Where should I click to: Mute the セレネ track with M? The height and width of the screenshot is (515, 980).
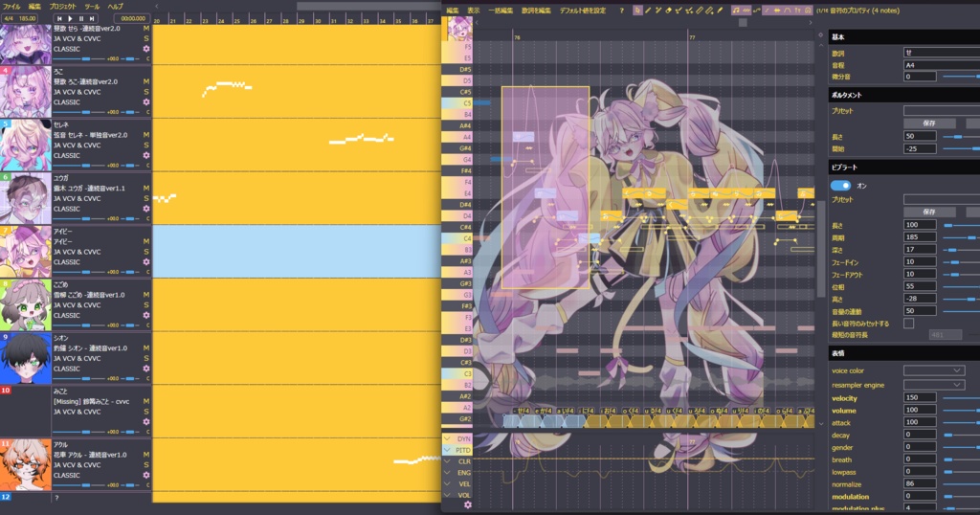click(146, 134)
